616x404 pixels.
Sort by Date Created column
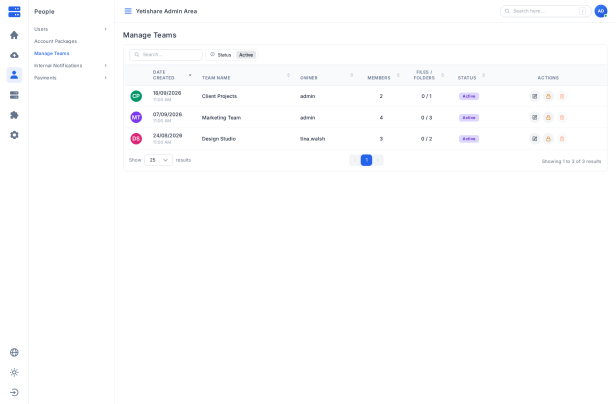coord(172,75)
